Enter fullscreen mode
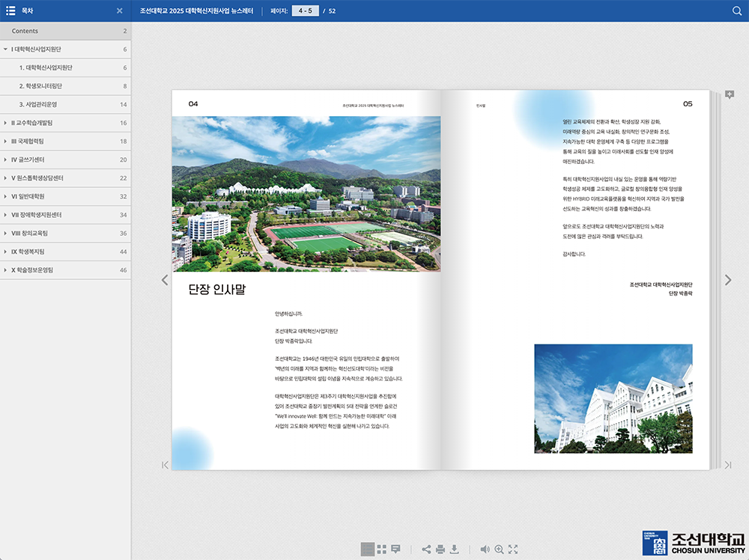Image resolution: width=749 pixels, height=560 pixels. tap(512, 549)
